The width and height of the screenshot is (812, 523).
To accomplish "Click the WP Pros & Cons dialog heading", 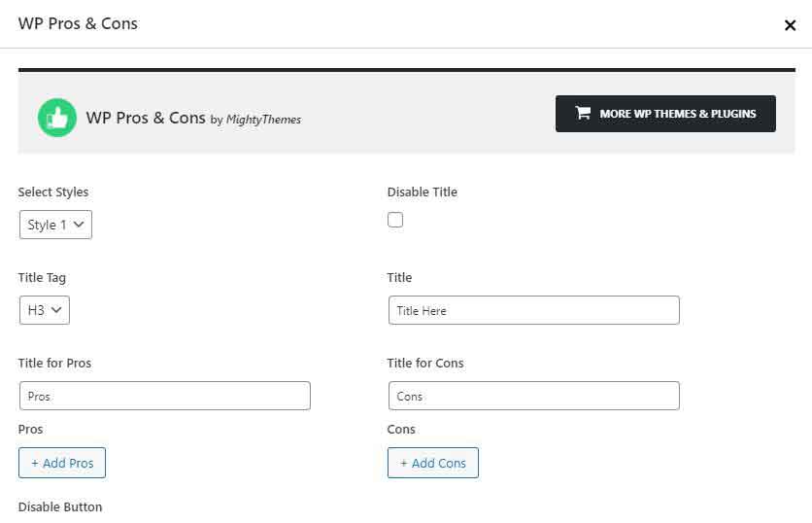I will 79,24.
